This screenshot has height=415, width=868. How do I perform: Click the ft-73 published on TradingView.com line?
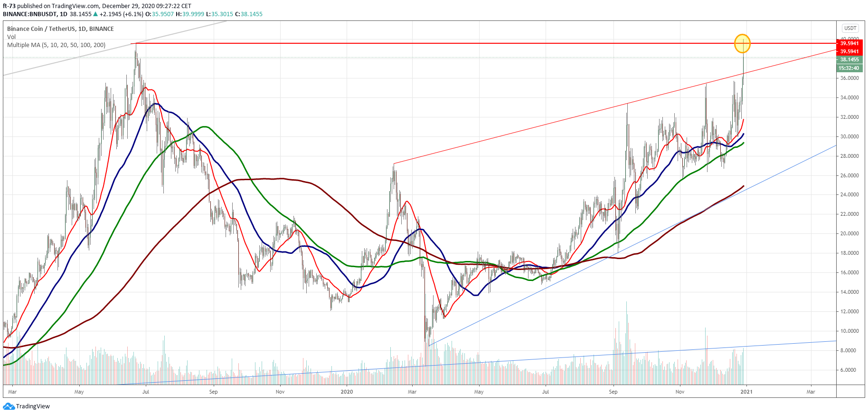(97, 6)
